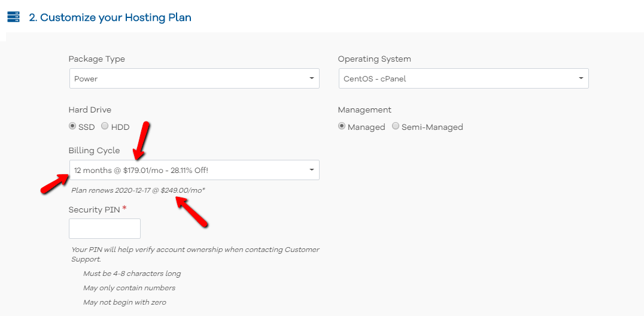This screenshot has width=644, height=316.
Task: Open the Package Type dropdown showing Power
Action: point(194,78)
